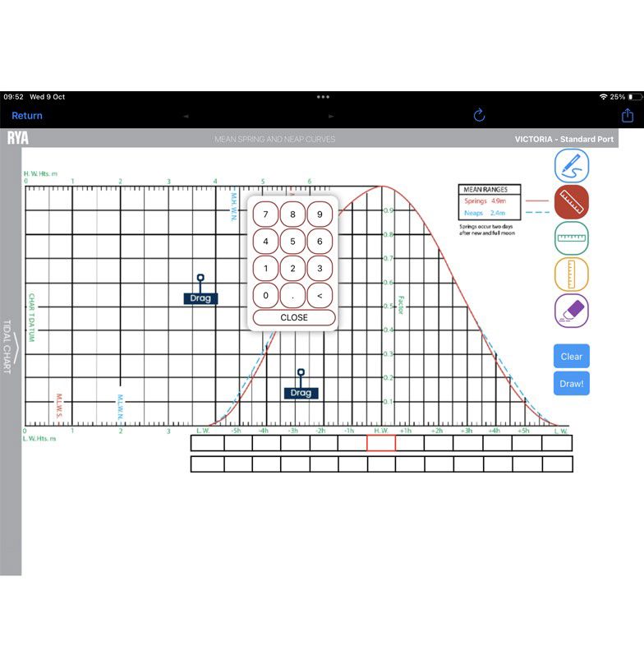
Task: Activate the purple eraser tool
Action: (x=571, y=311)
